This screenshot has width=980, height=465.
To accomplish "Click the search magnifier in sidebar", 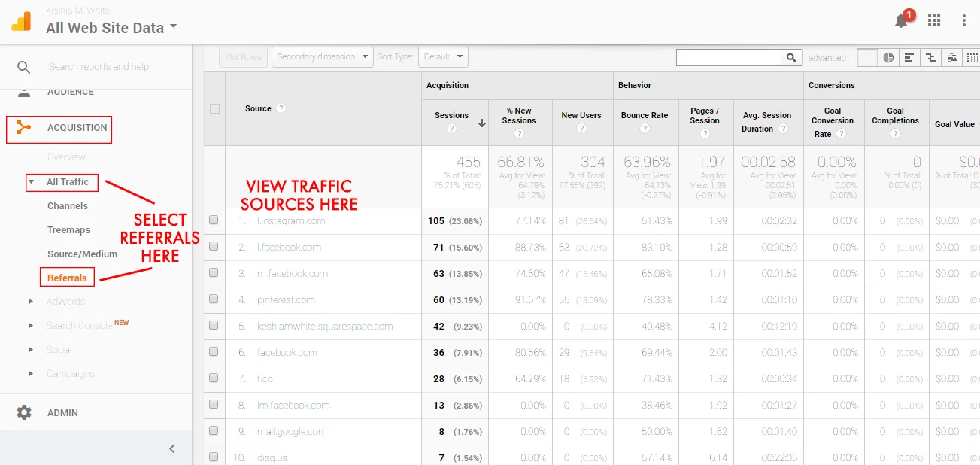I will (x=24, y=67).
